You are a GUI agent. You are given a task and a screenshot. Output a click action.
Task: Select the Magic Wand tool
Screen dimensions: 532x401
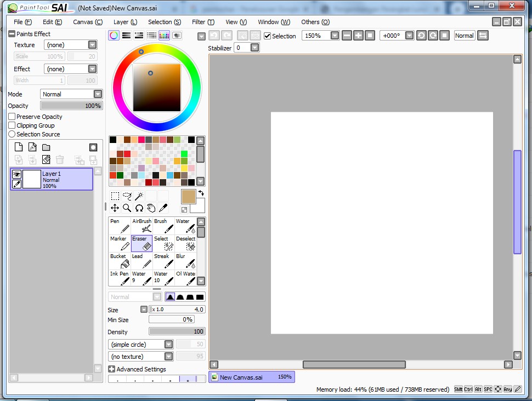pos(140,196)
